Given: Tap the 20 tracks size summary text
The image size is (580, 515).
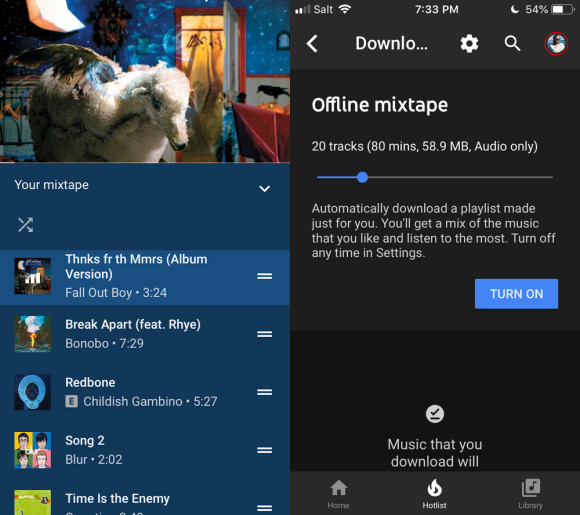Looking at the screenshot, I should [x=424, y=146].
